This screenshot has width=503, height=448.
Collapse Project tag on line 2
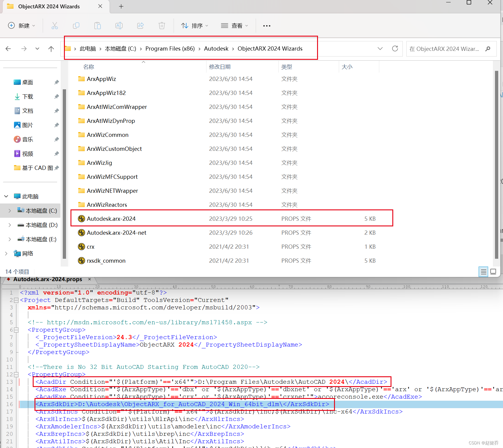point(16,300)
